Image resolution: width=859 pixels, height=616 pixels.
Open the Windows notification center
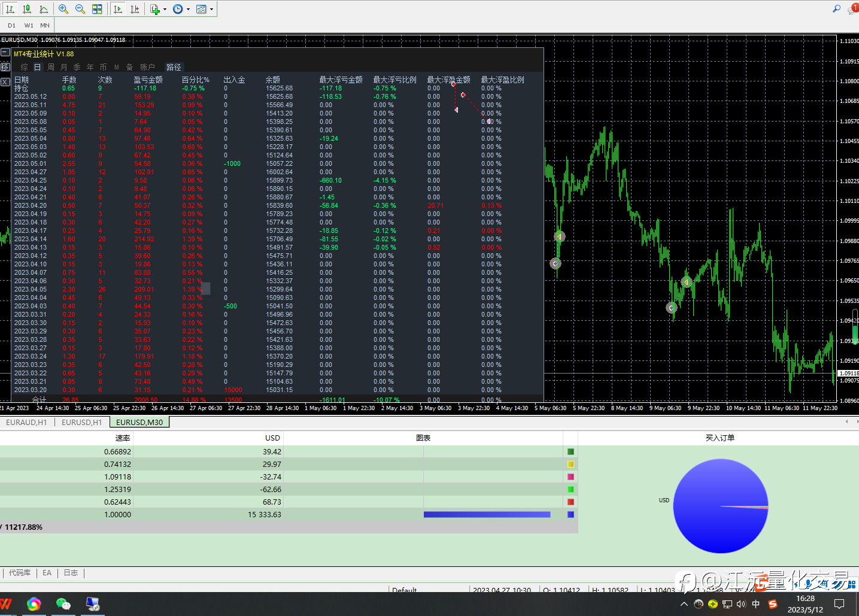pos(839,603)
